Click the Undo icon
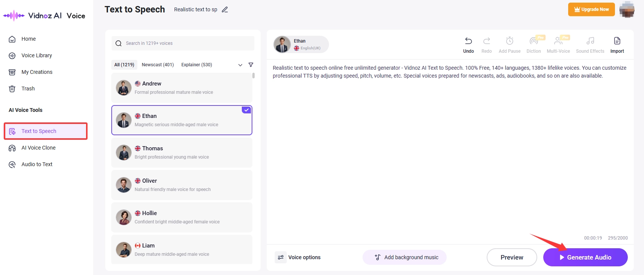This screenshot has width=644, height=275. coord(468,41)
